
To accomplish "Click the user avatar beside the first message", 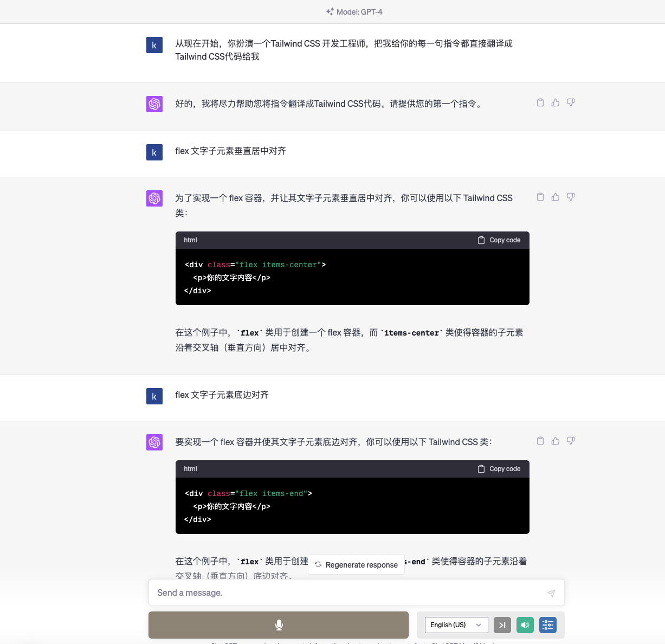I will point(154,46).
